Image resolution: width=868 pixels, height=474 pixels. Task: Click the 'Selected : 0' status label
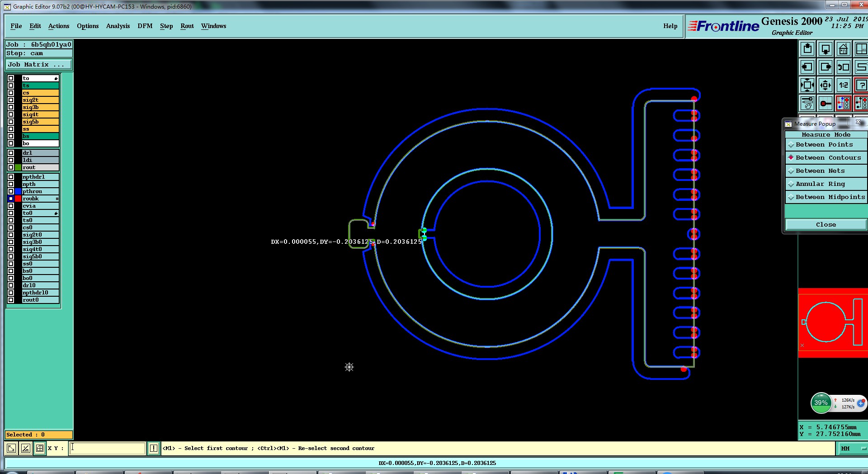[38, 435]
